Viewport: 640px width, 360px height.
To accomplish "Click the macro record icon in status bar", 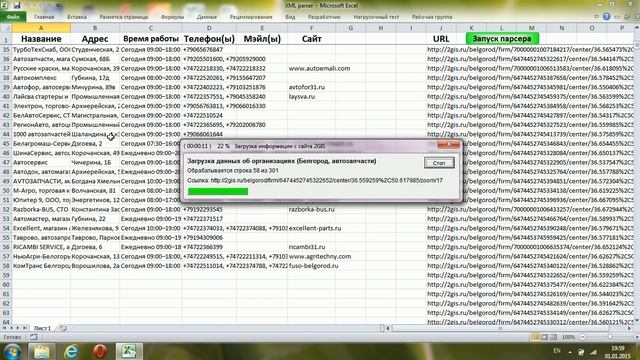I will pos(33,337).
